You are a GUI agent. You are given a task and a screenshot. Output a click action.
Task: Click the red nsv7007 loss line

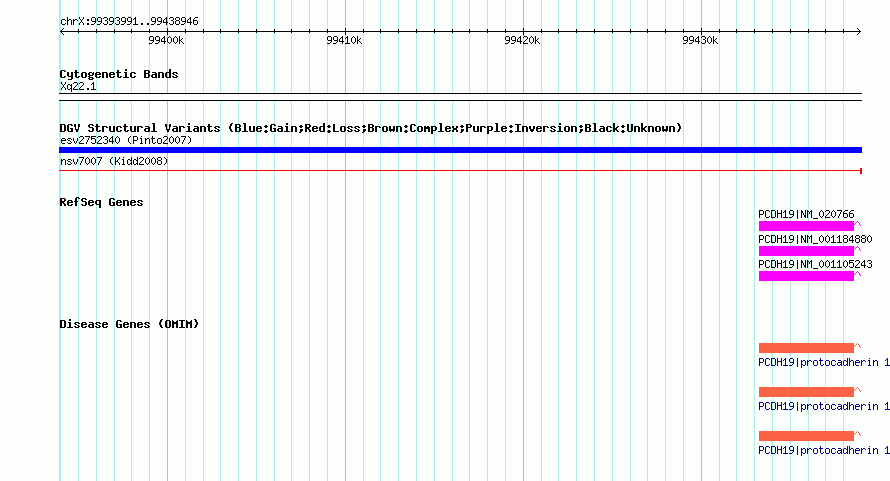tap(460, 170)
